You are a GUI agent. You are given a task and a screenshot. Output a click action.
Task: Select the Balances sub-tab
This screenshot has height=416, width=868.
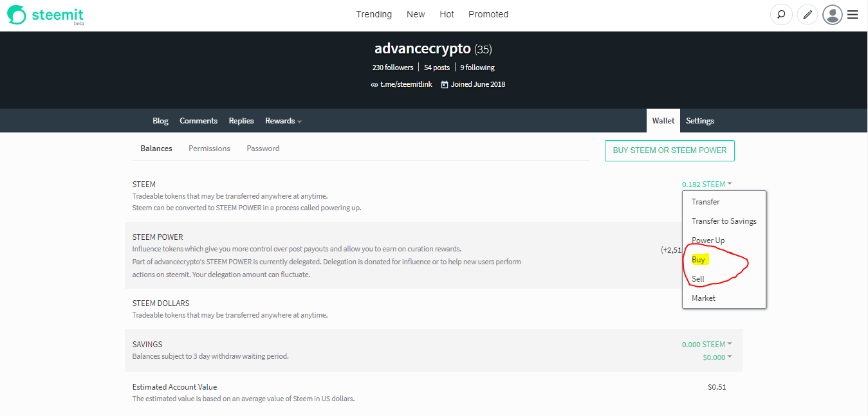[x=156, y=149]
